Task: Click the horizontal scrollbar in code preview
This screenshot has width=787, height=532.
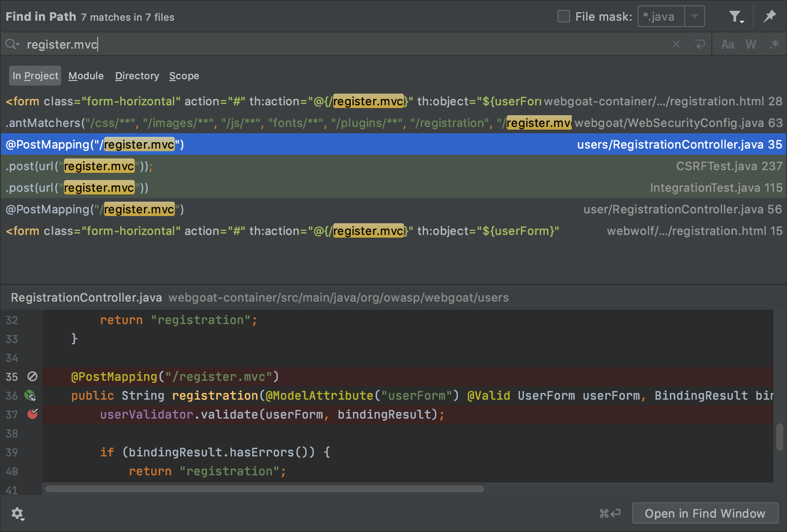Action: [x=265, y=489]
